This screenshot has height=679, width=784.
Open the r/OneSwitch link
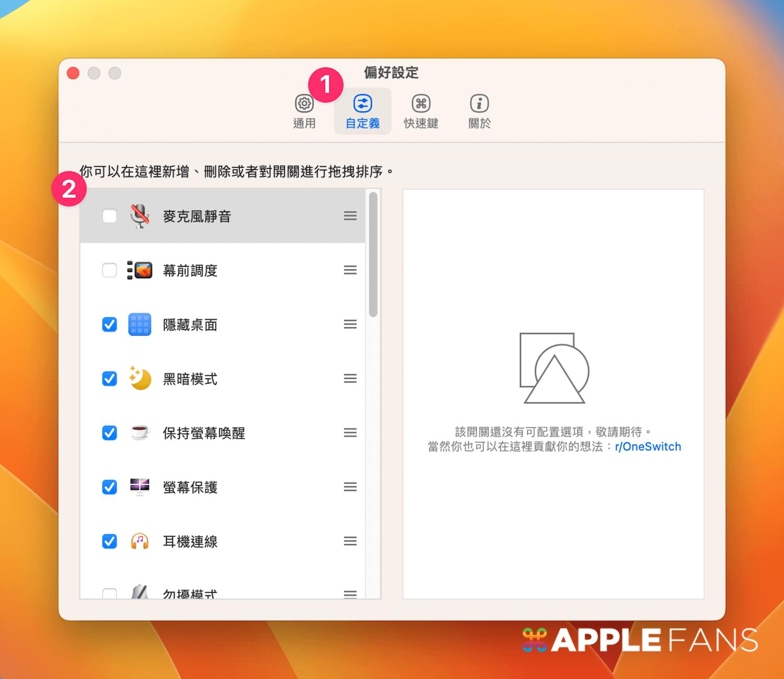pyautogui.click(x=648, y=446)
